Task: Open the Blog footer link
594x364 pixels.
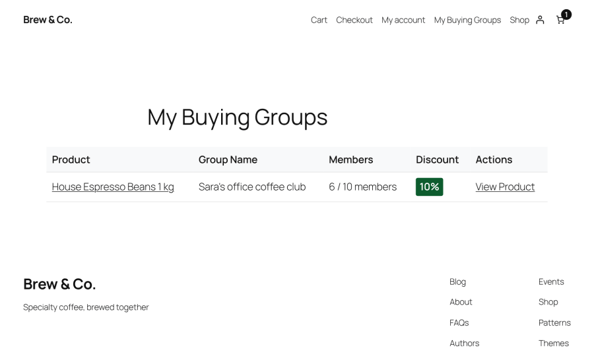Action: 457,282
